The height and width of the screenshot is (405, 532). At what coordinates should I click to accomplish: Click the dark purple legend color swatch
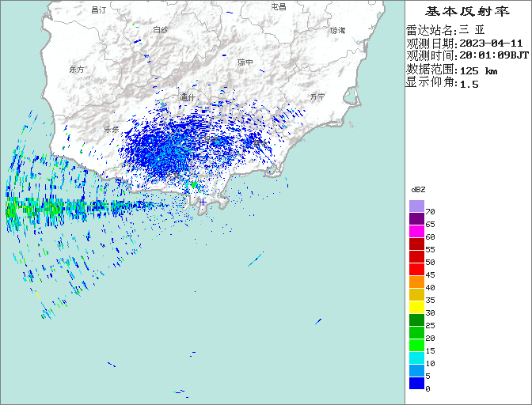click(x=416, y=218)
